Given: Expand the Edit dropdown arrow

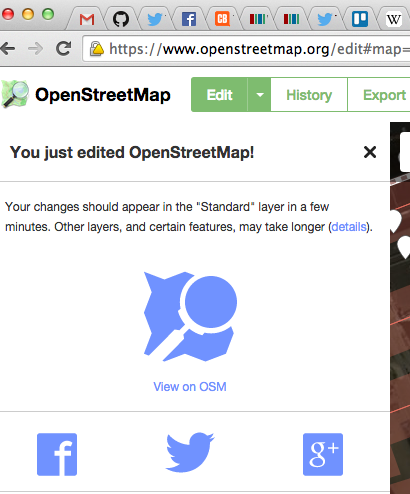Looking at the screenshot, I should 259,95.
